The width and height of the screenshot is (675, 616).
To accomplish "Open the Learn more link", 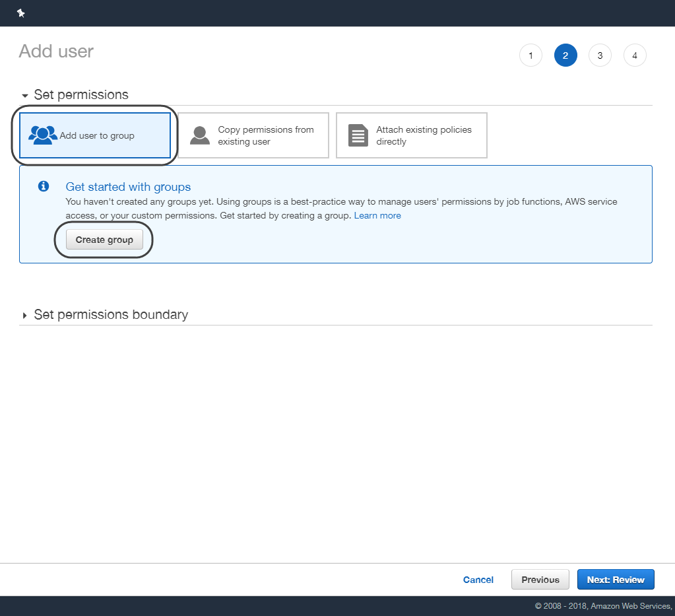I will pyautogui.click(x=377, y=216).
